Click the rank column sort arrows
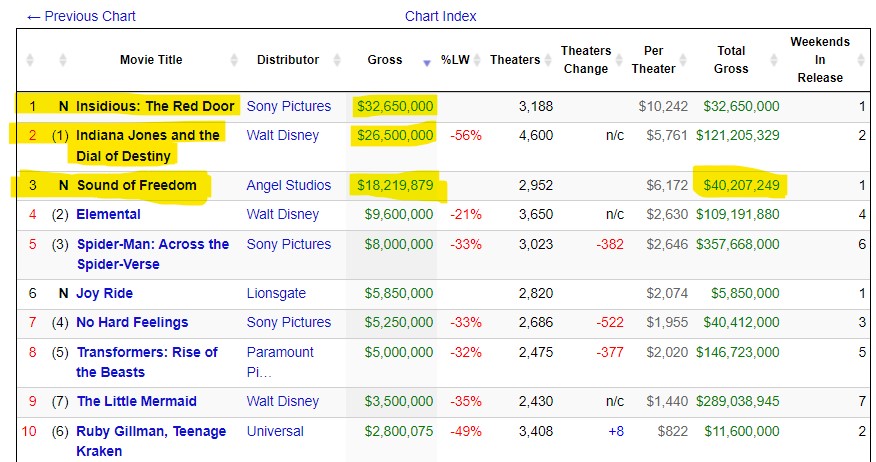Image resolution: width=876 pixels, height=462 pixels. click(30, 60)
